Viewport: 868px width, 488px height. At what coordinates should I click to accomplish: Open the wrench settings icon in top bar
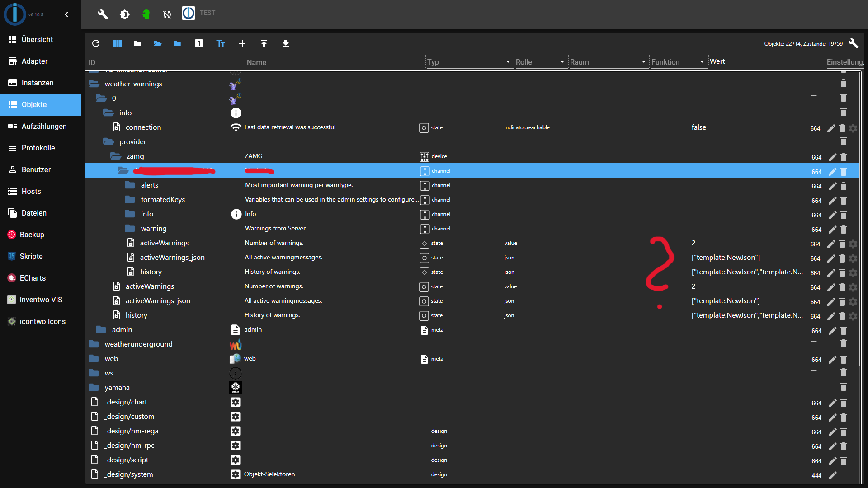[103, 14]
